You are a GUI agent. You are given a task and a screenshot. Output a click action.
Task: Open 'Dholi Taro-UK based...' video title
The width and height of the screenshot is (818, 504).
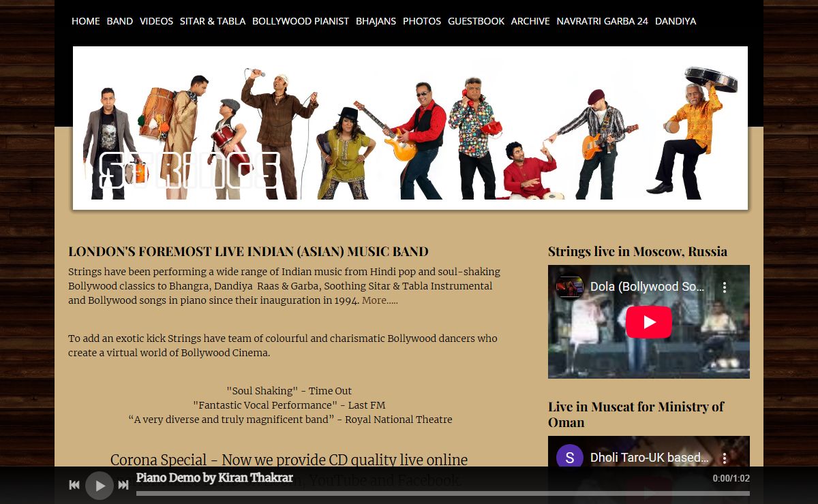(x=650, y=458)
